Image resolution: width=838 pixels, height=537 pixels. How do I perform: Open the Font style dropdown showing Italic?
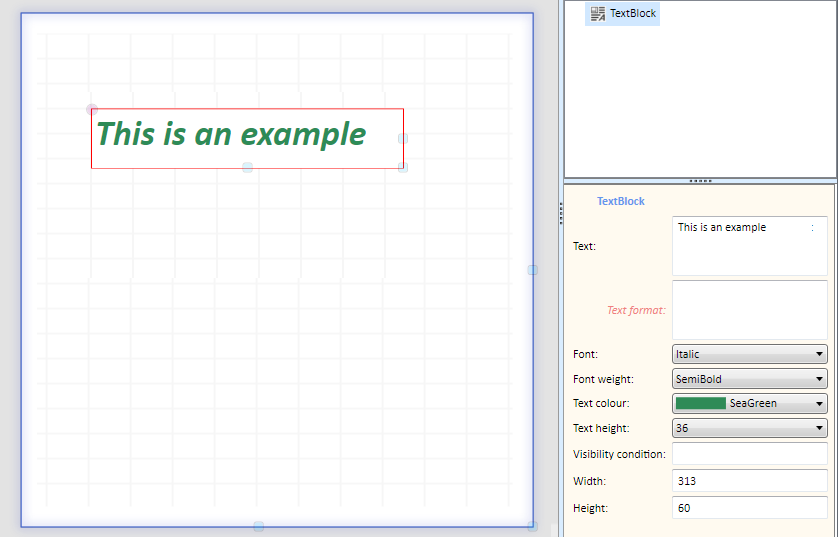[750, 354]
